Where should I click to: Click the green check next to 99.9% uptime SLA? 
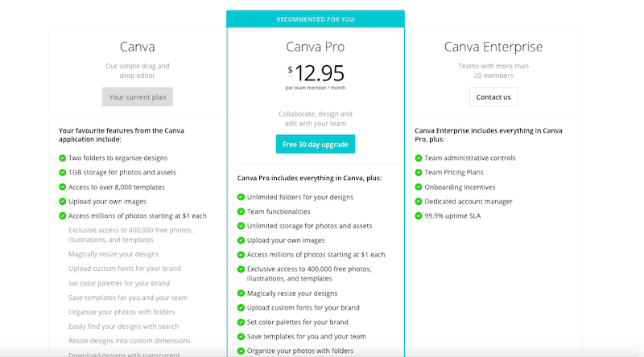click(x=419, y=215)
